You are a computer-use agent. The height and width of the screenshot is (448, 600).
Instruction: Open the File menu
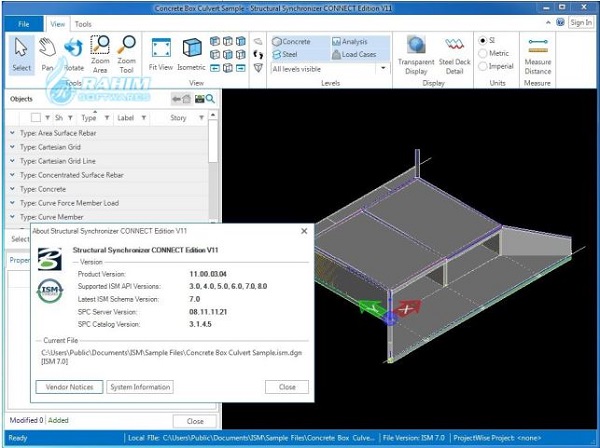(24, 24)
